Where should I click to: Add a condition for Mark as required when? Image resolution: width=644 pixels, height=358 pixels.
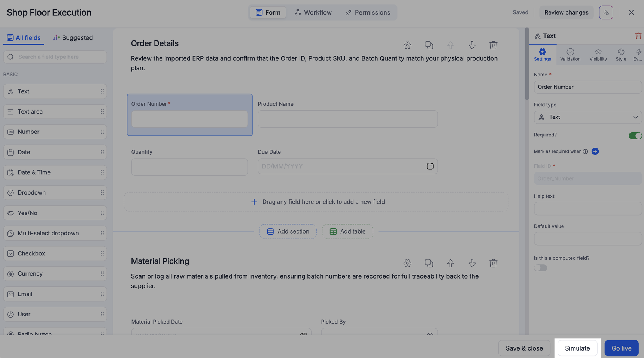[595, 151]
